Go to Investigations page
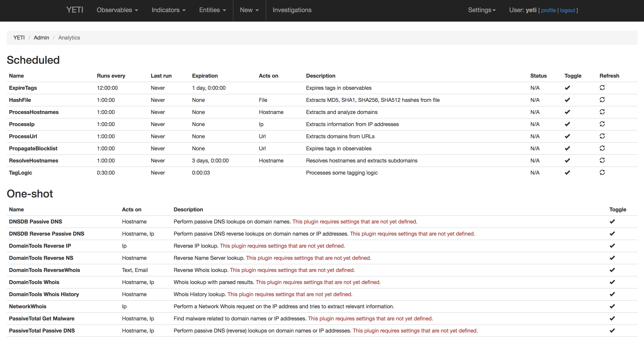The image size is (644, 337). [292, 10]
